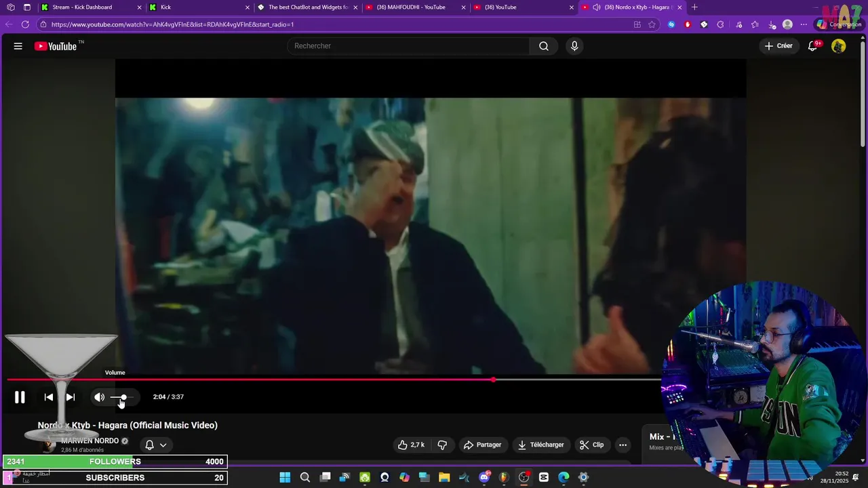Open Microsoft Edge taskbar icon

(564, 477)
